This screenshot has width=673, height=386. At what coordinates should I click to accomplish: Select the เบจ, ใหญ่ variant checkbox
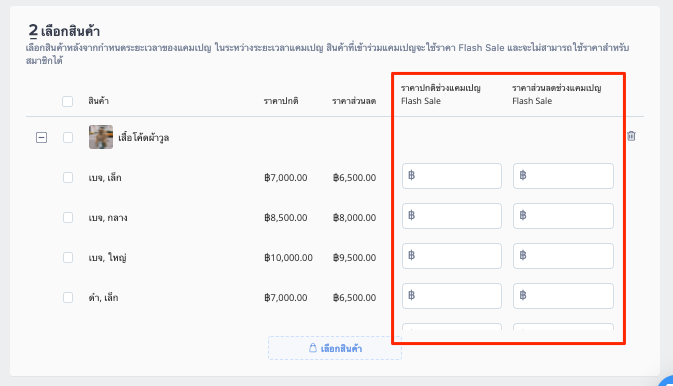pos(68,257)
